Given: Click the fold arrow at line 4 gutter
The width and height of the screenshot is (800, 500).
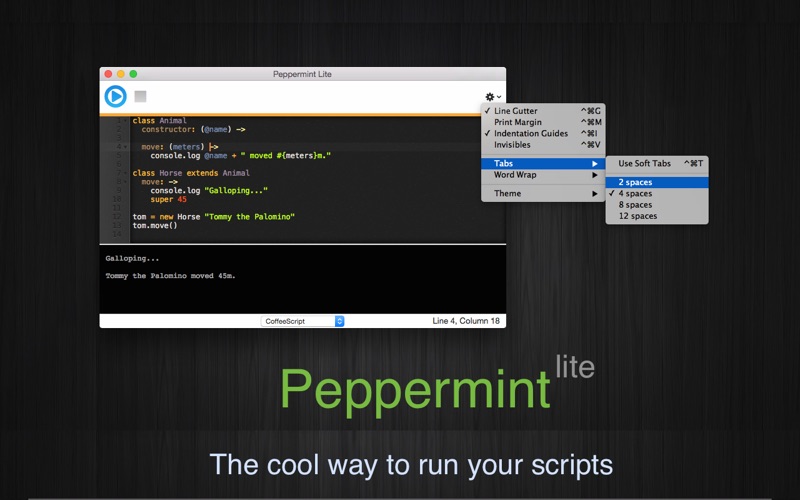Looking at the screenshot, I should pos(126,147).
